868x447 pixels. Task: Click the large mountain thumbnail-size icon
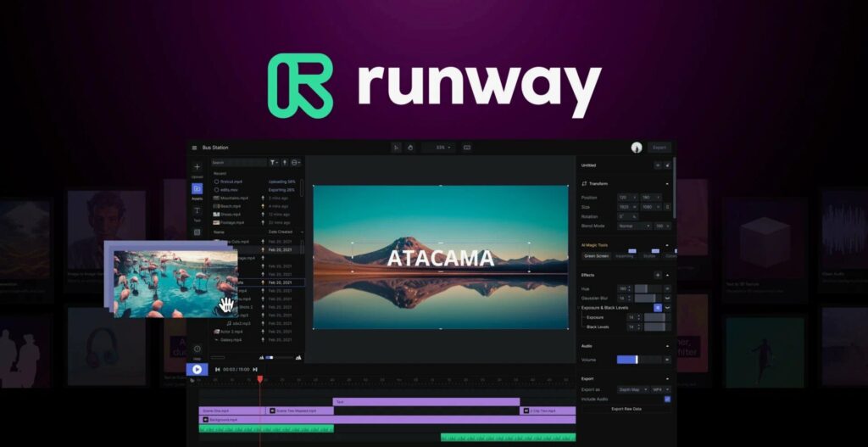coord(298,358)
